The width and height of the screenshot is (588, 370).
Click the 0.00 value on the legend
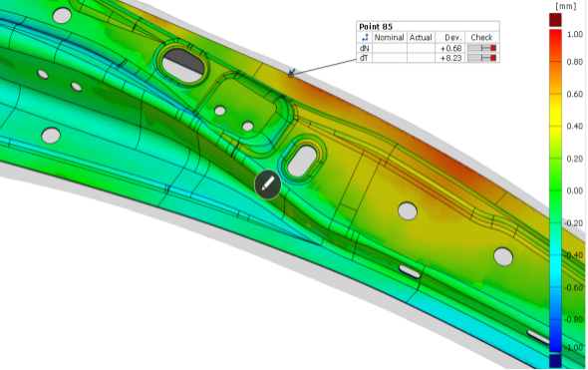point(574,191)
